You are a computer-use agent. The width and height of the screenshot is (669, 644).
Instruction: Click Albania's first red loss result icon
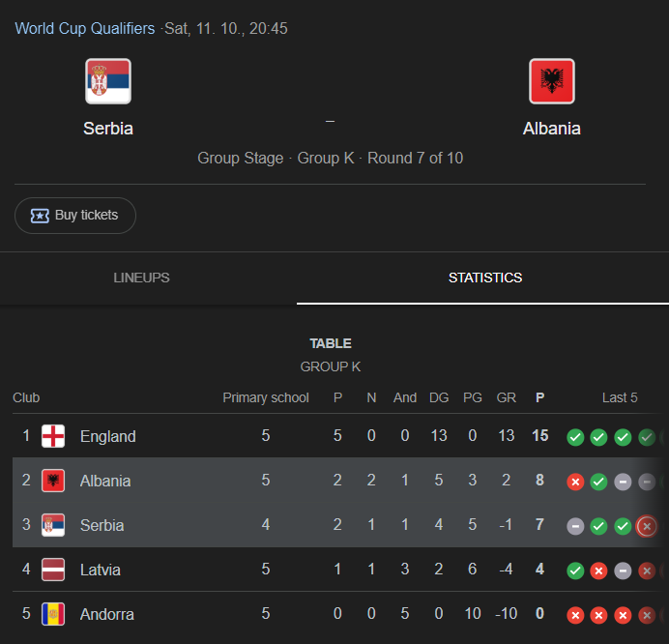(x=575, y=482)
